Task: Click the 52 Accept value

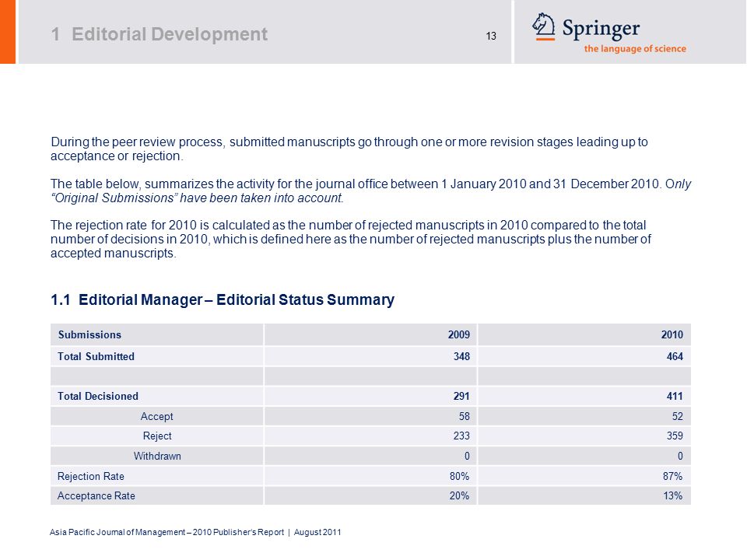Action: [678, 417]
